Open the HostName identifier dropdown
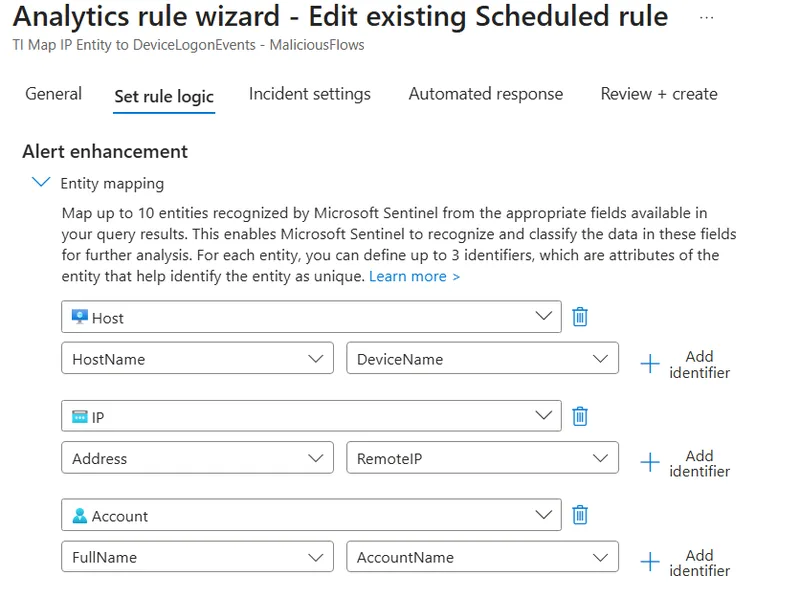Image resolution: width=800 pixels, height=598 pixels. [x=197, y=358]
